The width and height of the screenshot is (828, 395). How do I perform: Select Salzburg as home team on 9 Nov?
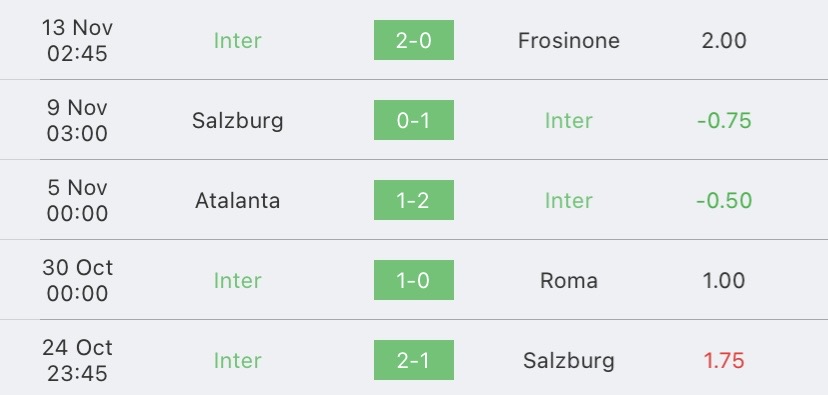(237, 121)
